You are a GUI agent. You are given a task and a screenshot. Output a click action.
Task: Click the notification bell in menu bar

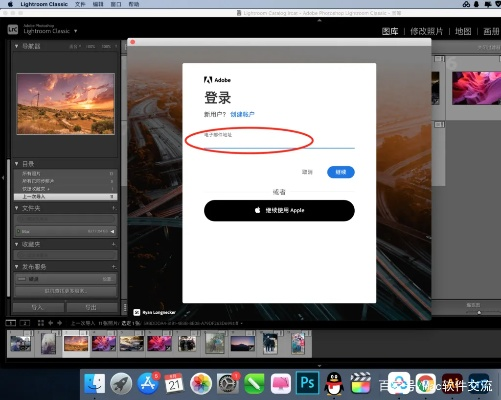pos(477,4)
